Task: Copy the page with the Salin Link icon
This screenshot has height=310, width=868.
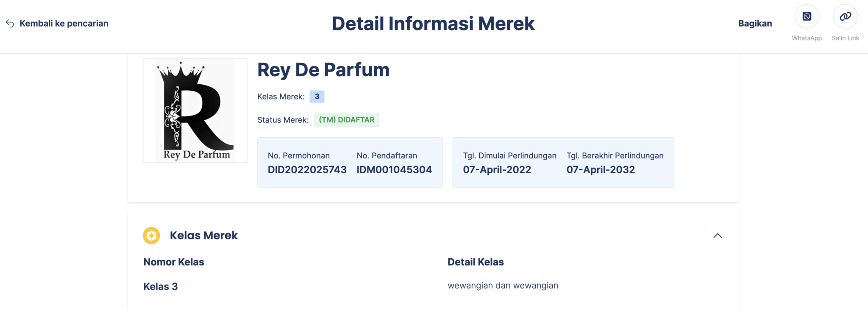Action: [x=845, y=17]
